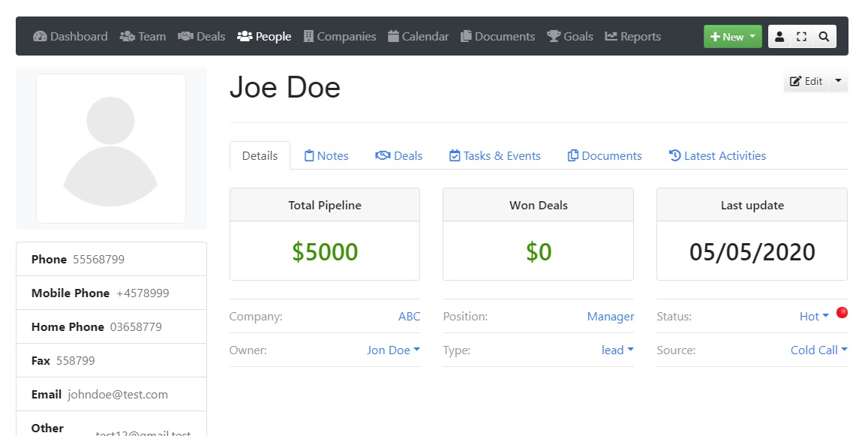View Reports using the chart icon
The height and width of the screenshot is (436, 868).
point(612,35)
